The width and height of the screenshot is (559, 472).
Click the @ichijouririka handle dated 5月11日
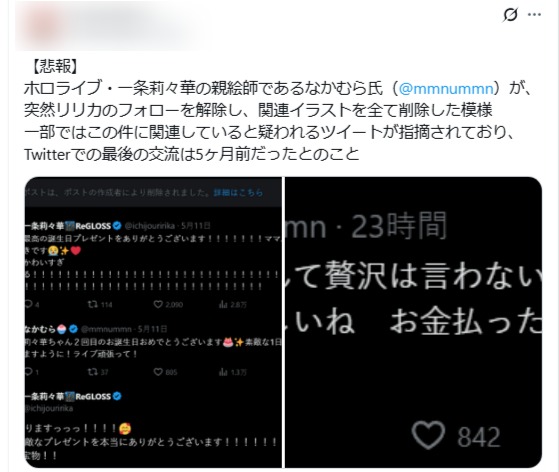tap(150, 226)
